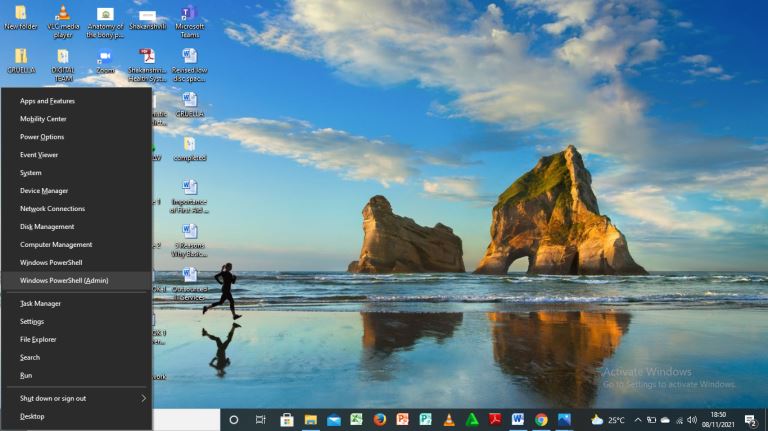Launch Publisher from the taskbar

tap(426, 420)
